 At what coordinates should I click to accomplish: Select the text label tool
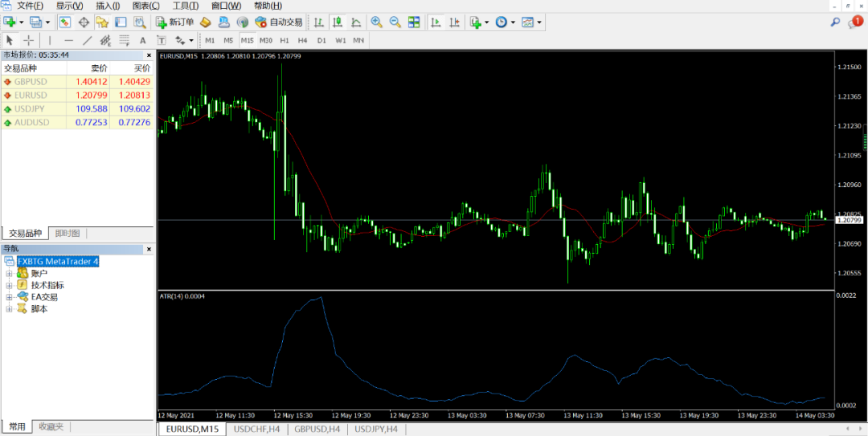(x=161, y=40)
